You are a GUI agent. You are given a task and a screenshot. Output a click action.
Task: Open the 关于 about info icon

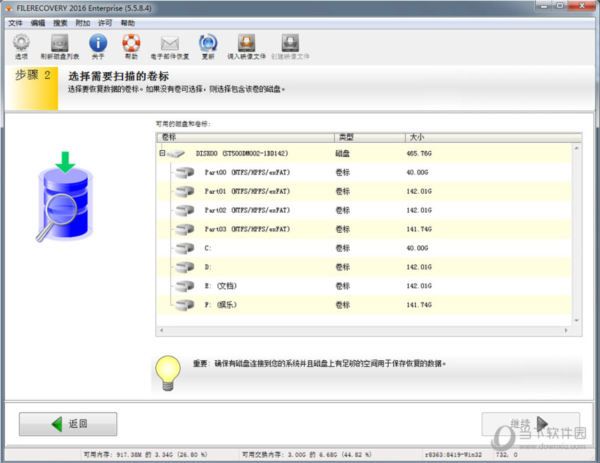tap(98, 42)
